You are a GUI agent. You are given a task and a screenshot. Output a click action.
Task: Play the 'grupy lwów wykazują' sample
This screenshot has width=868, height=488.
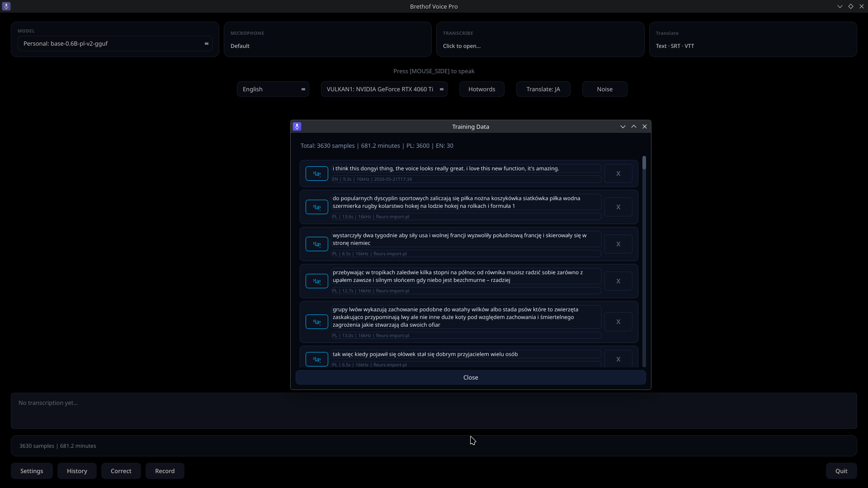[x=316, y=322]
